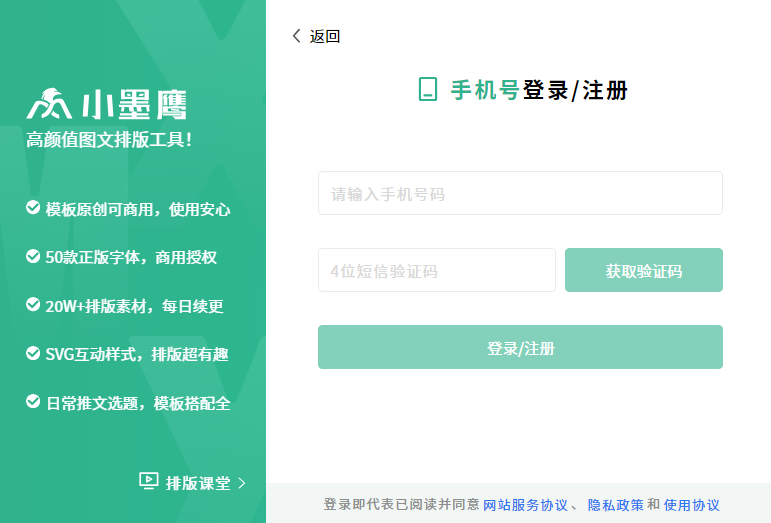
Task: Focus the 4位短信验证码 input field
Action: (x=437, y=270)
